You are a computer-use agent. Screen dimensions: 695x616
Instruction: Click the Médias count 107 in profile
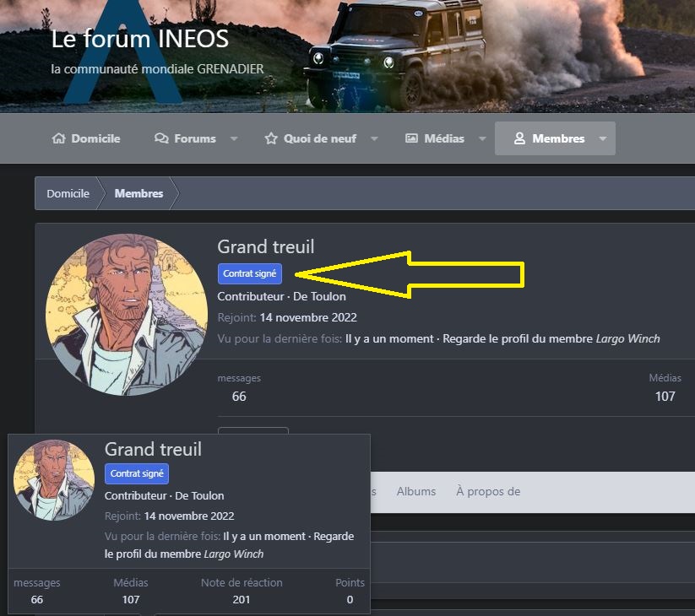coord(665,397)
